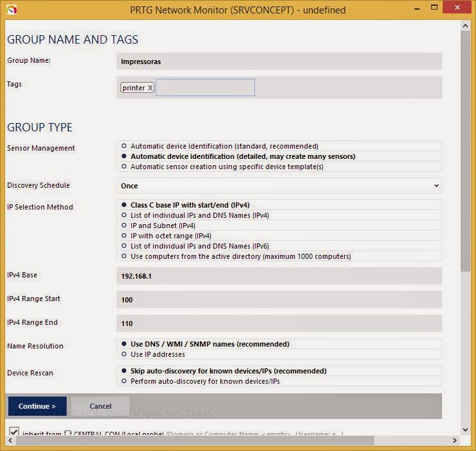Screen dimensions: 476x451
Task: Click the GROUP TYPE heading
Action: tap(40, 127)
